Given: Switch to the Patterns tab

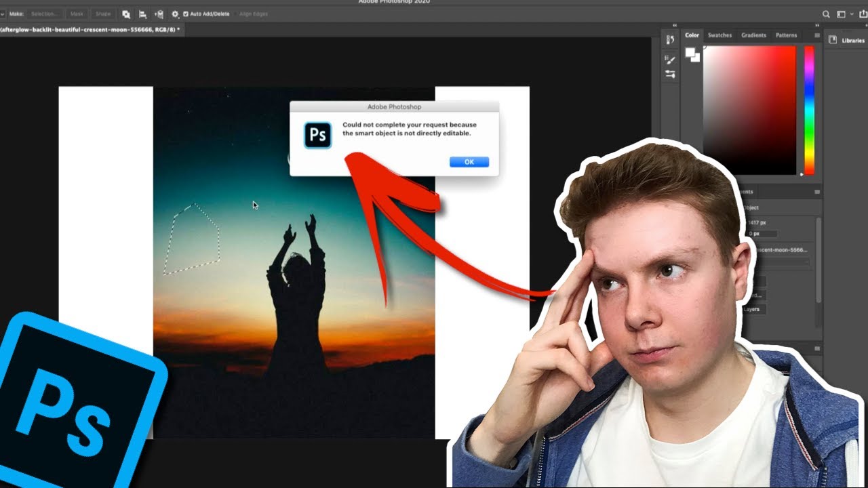Looking at the screenshot, I should tap(786, 35).
